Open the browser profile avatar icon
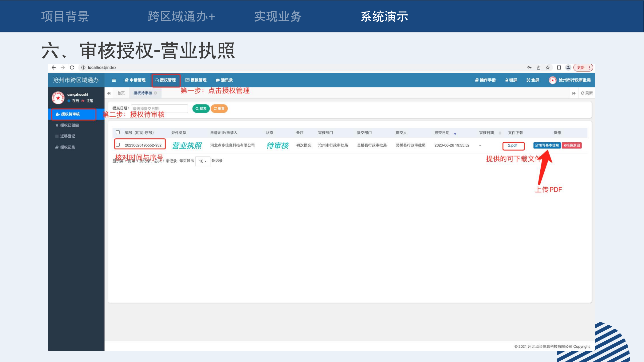This screenshot has height=362, width=644. click(x=568, y=67)
